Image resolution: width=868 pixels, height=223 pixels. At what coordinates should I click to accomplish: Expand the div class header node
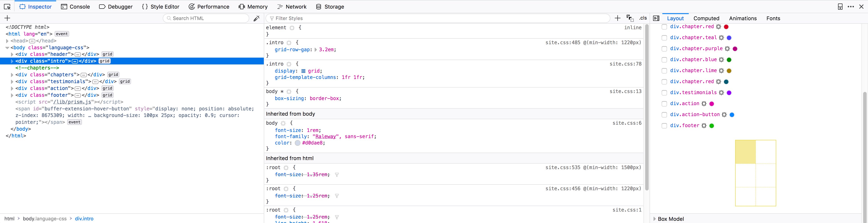point(12,55)
